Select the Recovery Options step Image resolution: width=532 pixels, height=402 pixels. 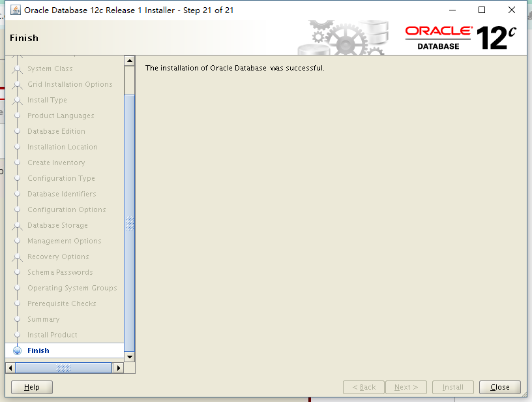[58, 256]
